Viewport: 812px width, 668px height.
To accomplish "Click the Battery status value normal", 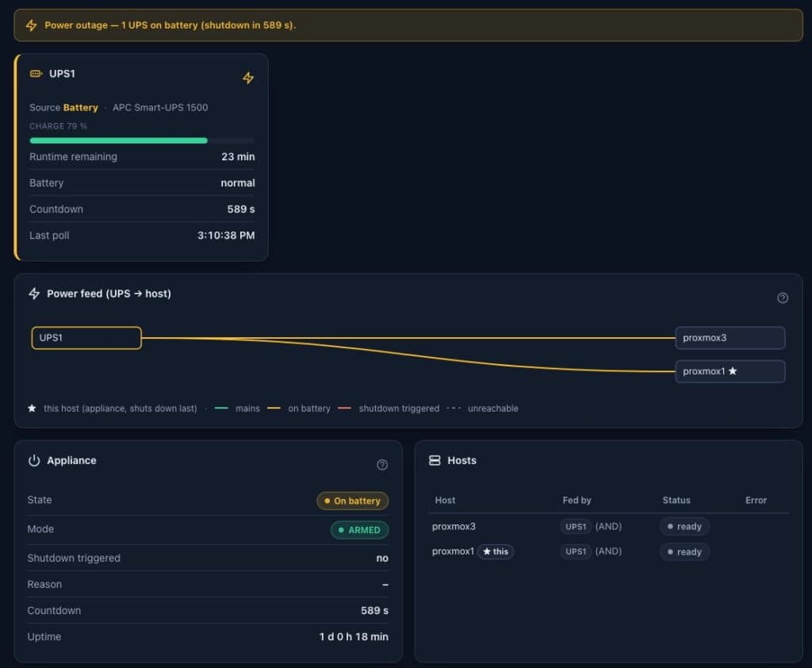I will (238, 183).
